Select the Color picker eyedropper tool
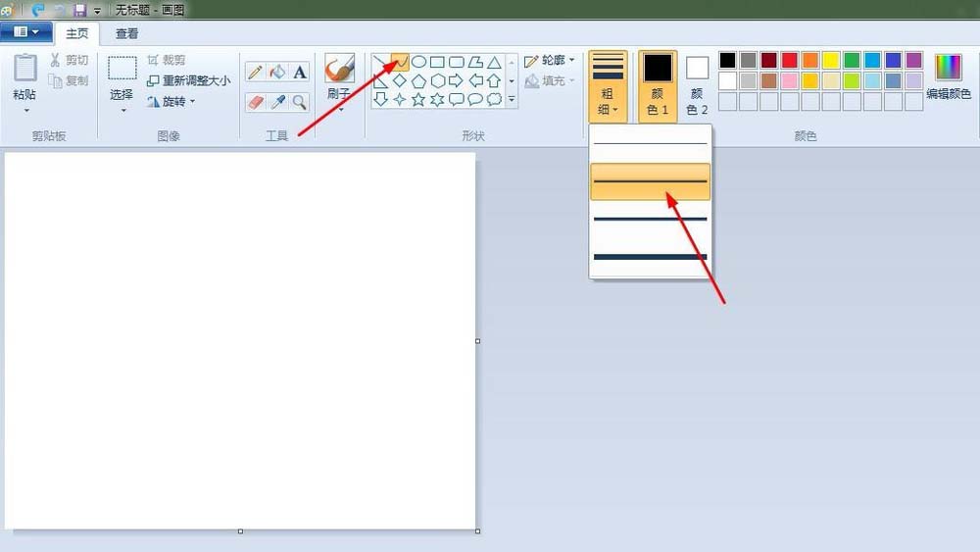The image size is (980, 552). tap(277, 102)
